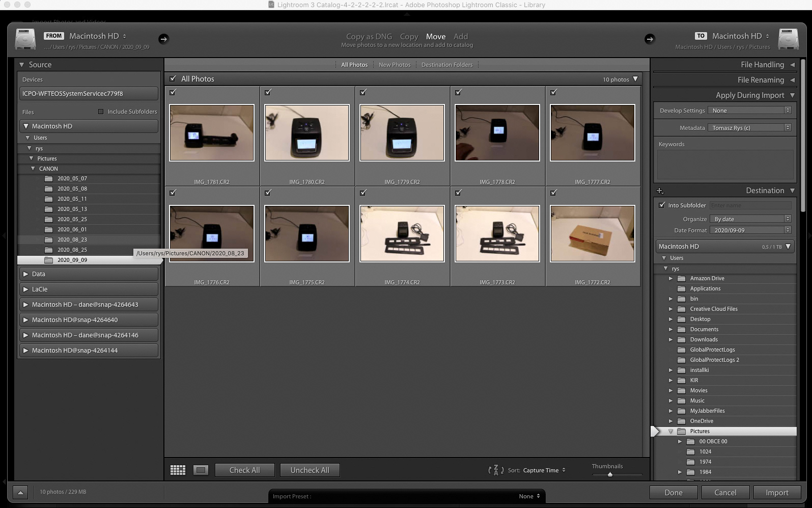Image resolution: width=812 pixels, height=508 pixels.
Task: Select the ICPO-WFTEOSSystemService device
Action: (x=89, y=94)
